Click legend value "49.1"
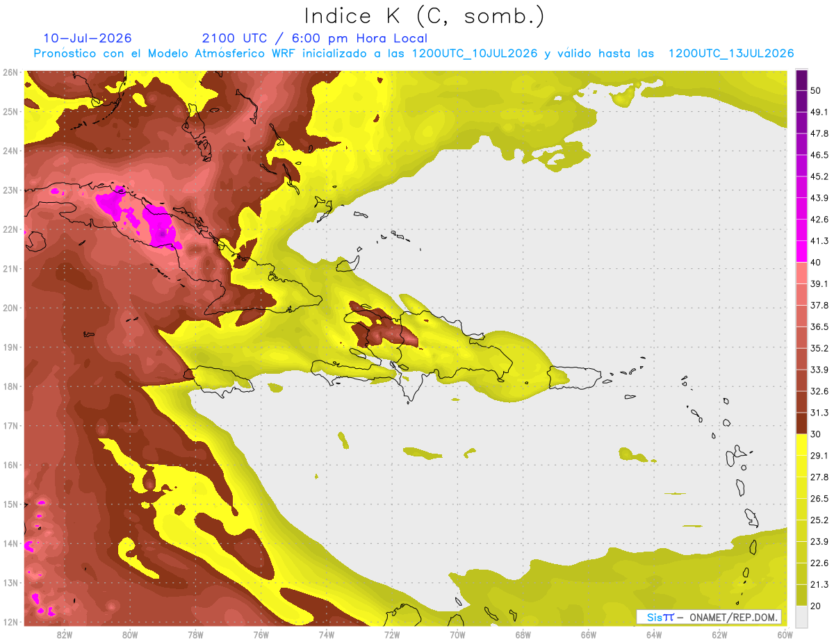The height and width of the screenshot is (644, 834). point(819,112)
